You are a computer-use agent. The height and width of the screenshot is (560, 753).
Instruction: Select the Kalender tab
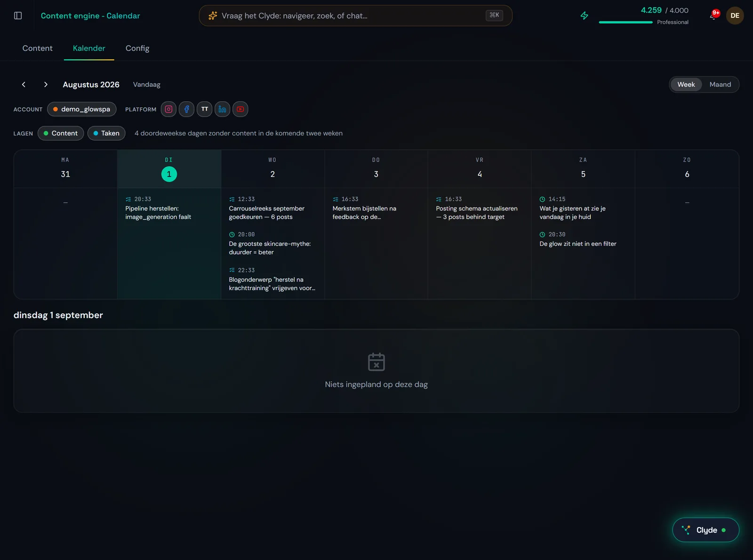(89, 48)
